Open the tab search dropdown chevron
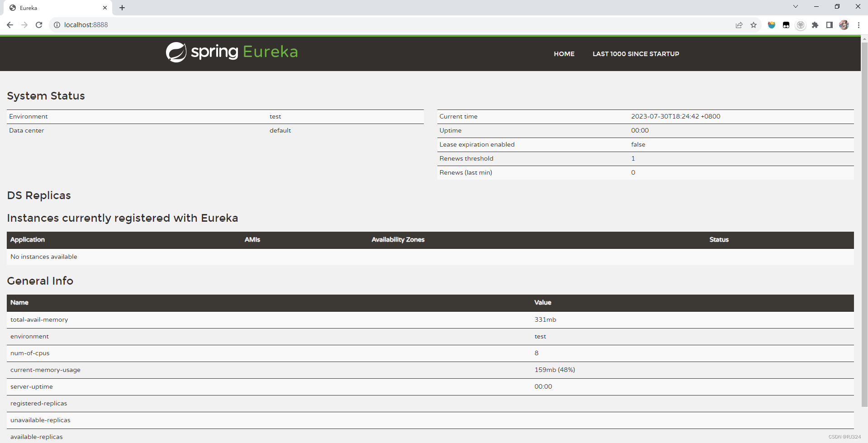Screen dimensions: 868x443 [795, 6]
